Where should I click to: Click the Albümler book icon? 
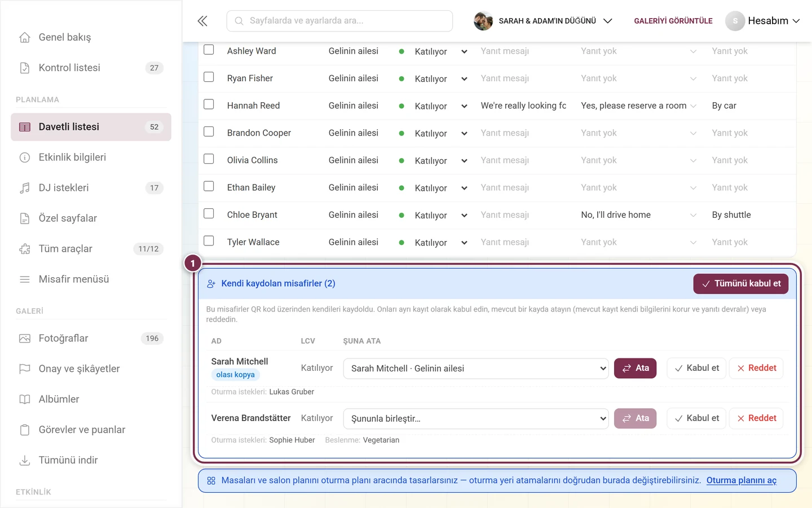point(25,400)
